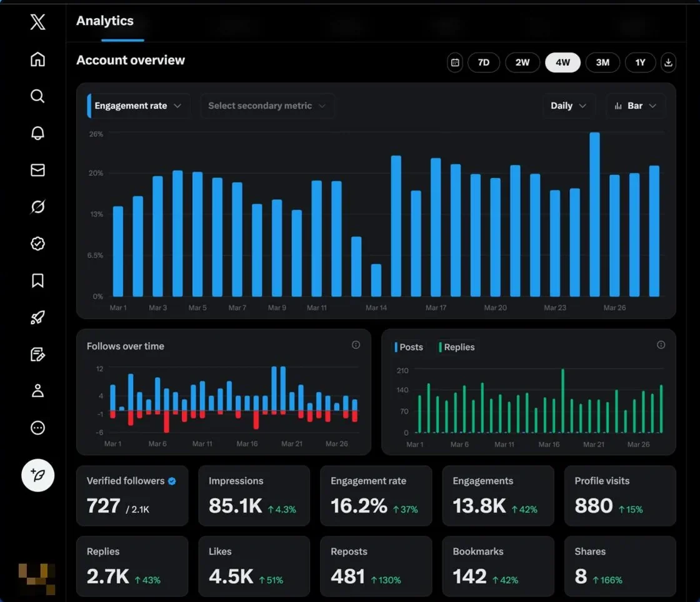
Task: Open the calendar date picker icon
Action: [455, 62]
